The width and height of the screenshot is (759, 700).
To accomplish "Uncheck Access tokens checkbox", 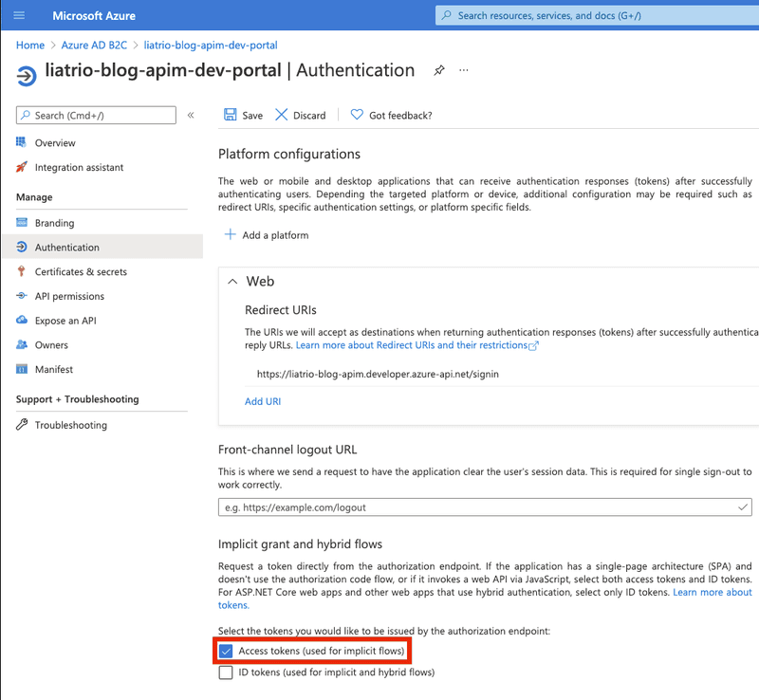I will coord(226,651).
